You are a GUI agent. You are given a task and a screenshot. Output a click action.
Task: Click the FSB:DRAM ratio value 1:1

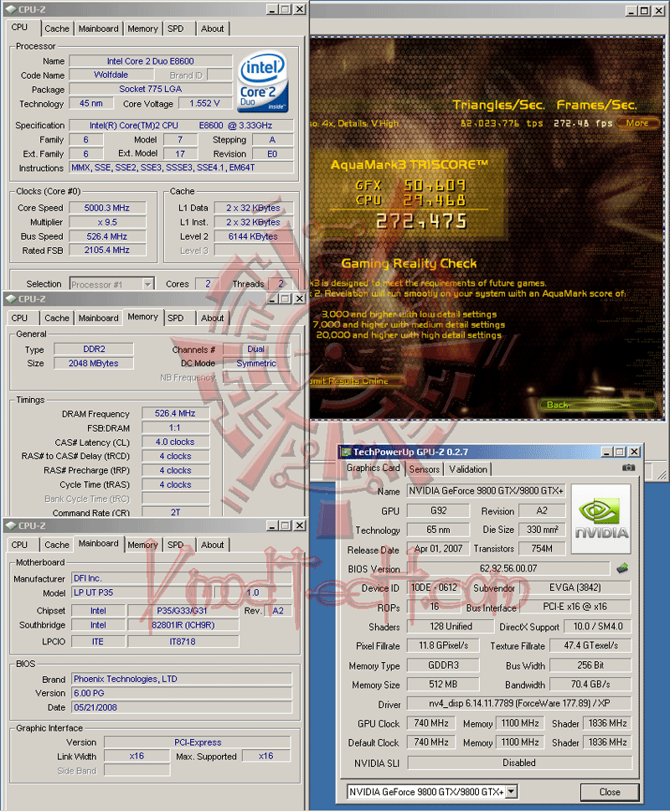click(x=175, y=427)
